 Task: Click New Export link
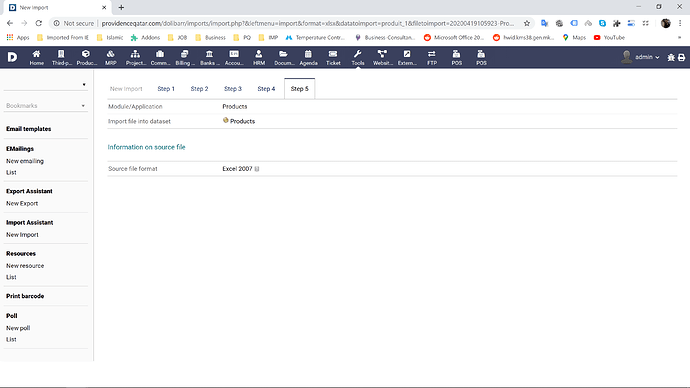pos(22,203)
